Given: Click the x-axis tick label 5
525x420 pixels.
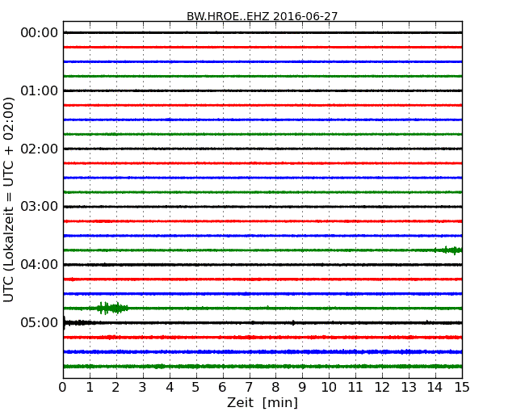Looking at the screenshot, I should (195, 388).
